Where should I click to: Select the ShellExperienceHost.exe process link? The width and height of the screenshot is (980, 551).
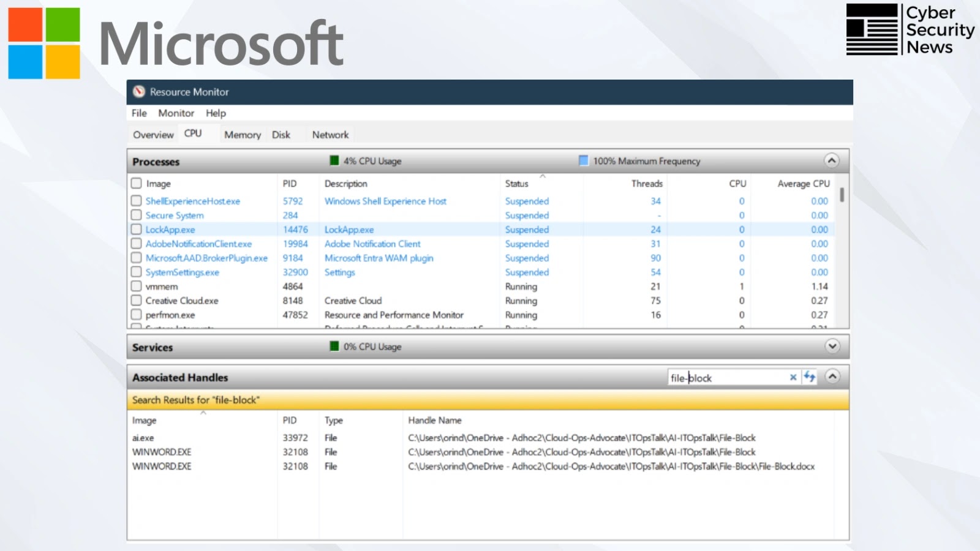192,201
